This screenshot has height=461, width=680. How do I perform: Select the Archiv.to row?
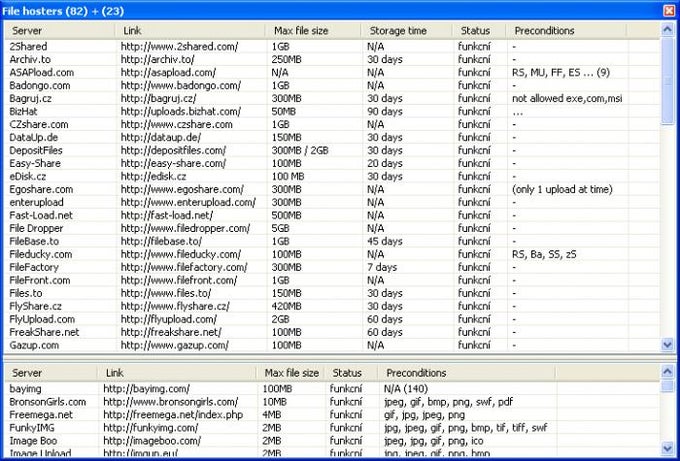pyautogui.click(x=332, y=59)
